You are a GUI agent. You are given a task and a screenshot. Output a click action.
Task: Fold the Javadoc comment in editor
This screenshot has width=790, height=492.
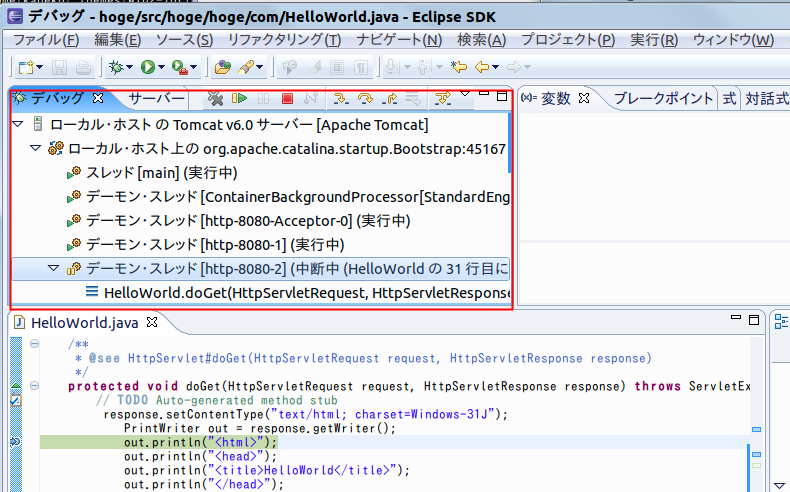coord(34,344)
